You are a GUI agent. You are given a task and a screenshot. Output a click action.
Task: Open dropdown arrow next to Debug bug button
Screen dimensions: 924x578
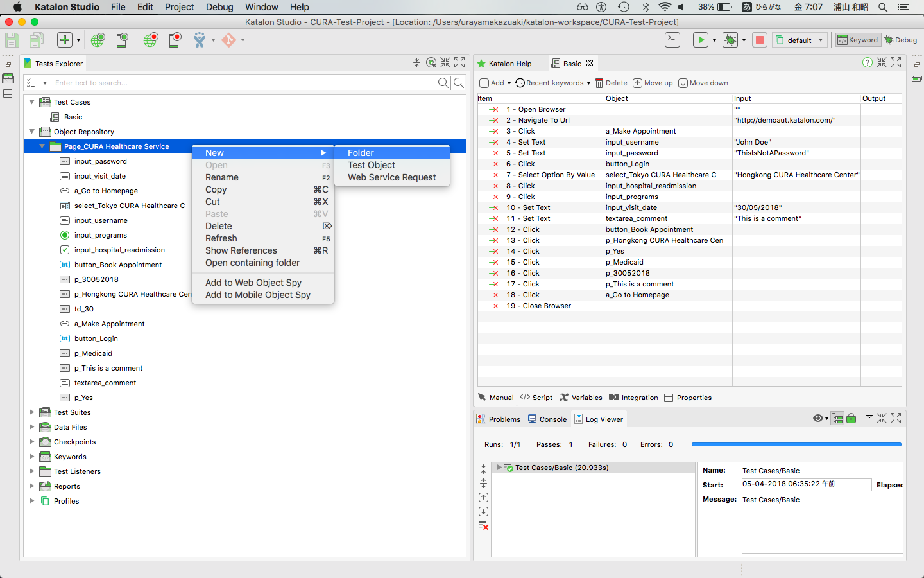[x=744, y=40]
